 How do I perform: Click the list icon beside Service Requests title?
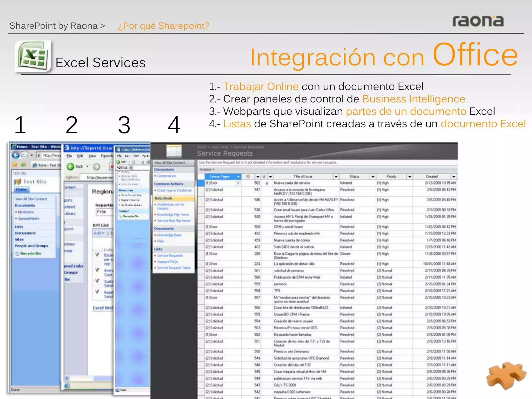tap(174, 151)
